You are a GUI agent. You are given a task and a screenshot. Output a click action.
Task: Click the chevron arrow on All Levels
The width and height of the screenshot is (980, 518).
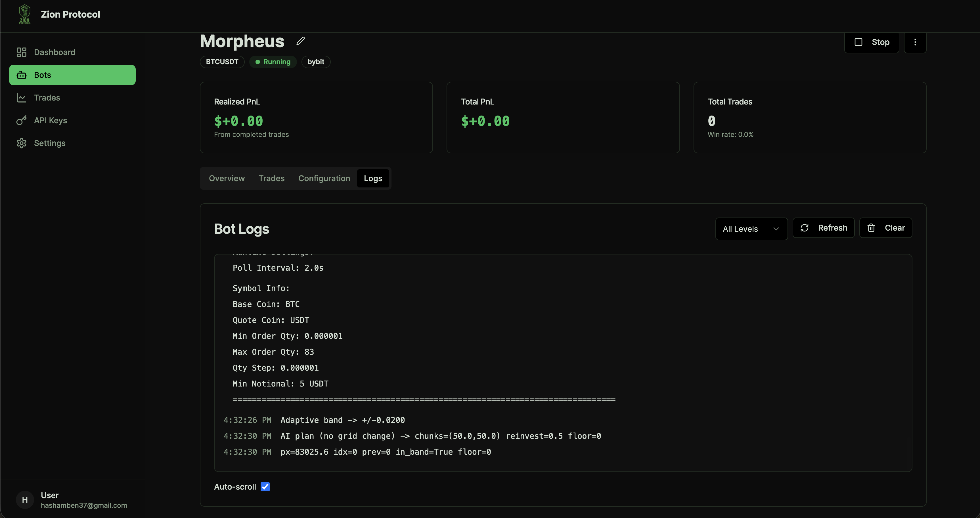[x=776, y=229]
